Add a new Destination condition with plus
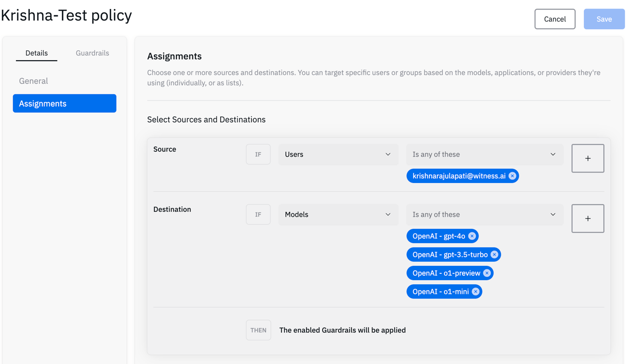This screenshot has height=364, width=626. coord(588,218)
